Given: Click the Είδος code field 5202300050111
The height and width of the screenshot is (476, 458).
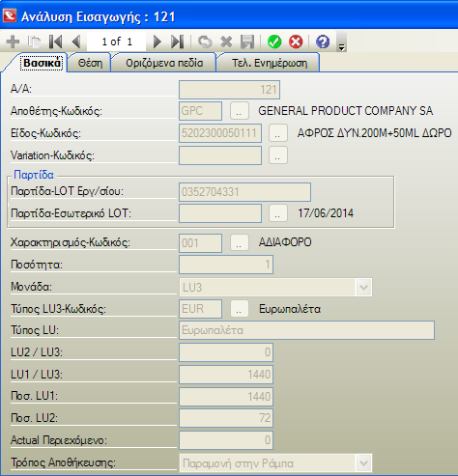Looking at the screenshot, I should [220, 133].
